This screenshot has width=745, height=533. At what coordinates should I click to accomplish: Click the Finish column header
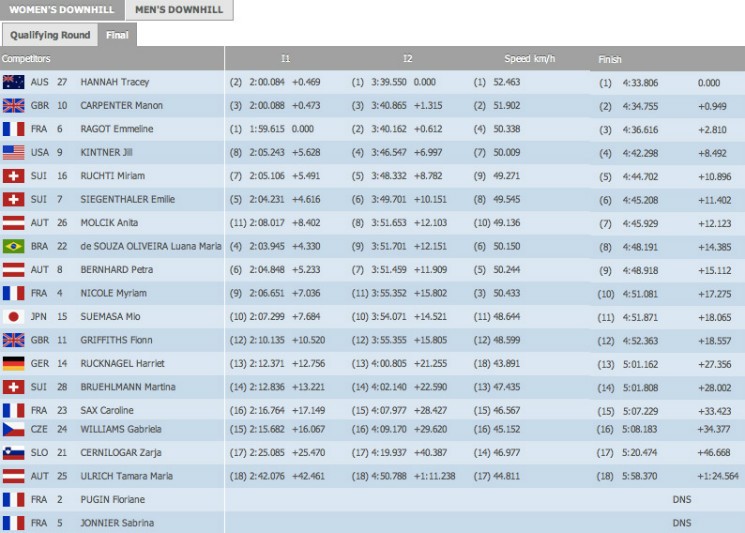pyautogui.click(x=610, y=59)
